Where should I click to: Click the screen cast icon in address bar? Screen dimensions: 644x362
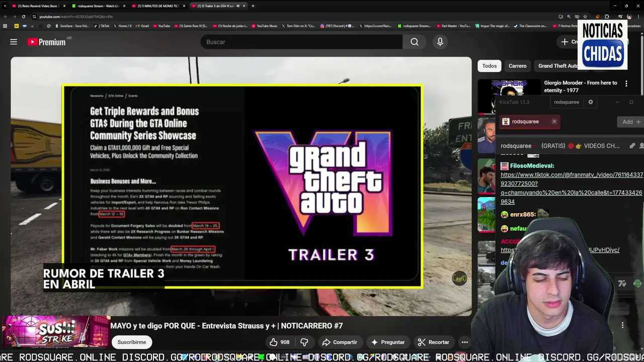pos(560,17)
